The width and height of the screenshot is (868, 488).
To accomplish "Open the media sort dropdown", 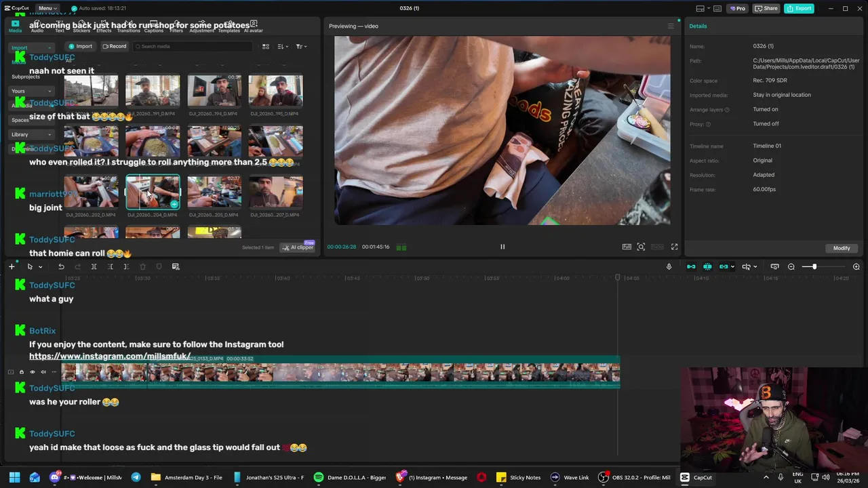I will coord(283,46).
